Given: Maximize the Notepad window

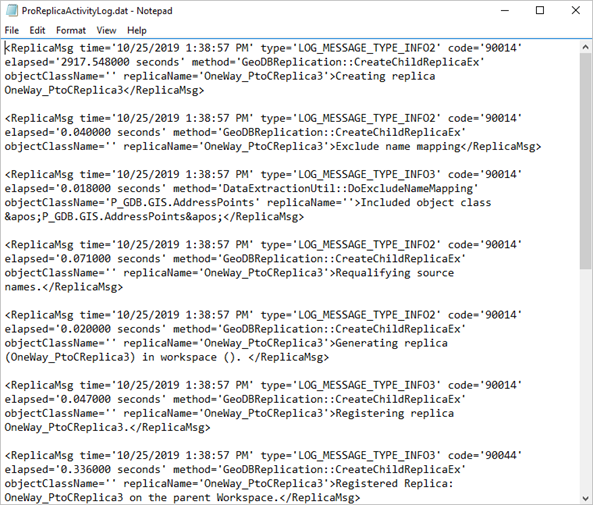Looking at the screenshot, I should (540, 11).
